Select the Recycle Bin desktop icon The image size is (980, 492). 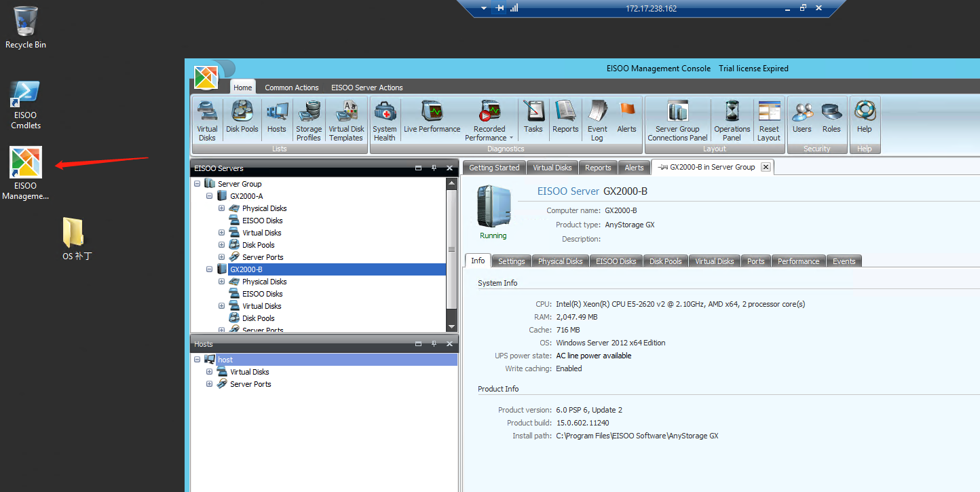click(x=26, y=27)
